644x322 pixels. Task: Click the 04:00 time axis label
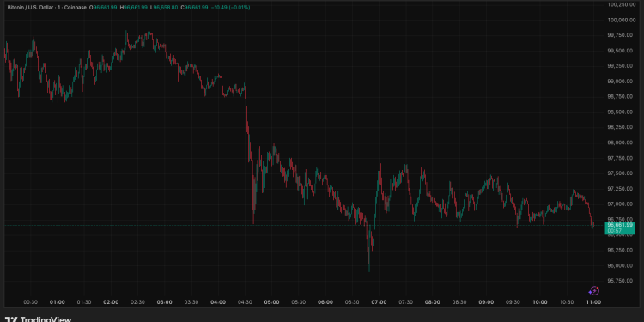(x=218, y=302)
